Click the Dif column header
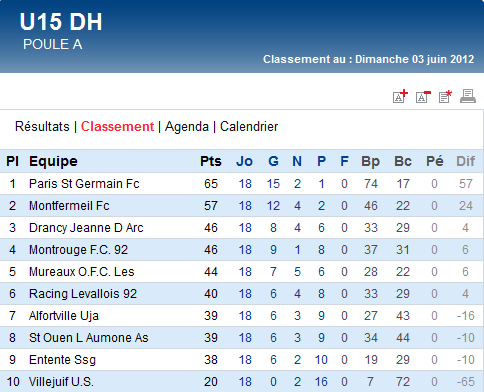This screenshot has width=484, height=392. [465, 161]
